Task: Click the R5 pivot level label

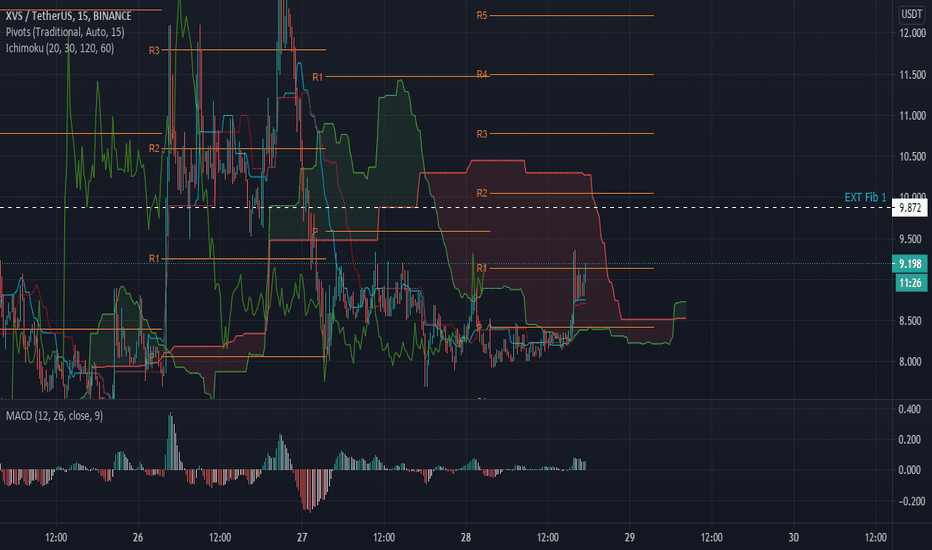Action: click(481, 15)
